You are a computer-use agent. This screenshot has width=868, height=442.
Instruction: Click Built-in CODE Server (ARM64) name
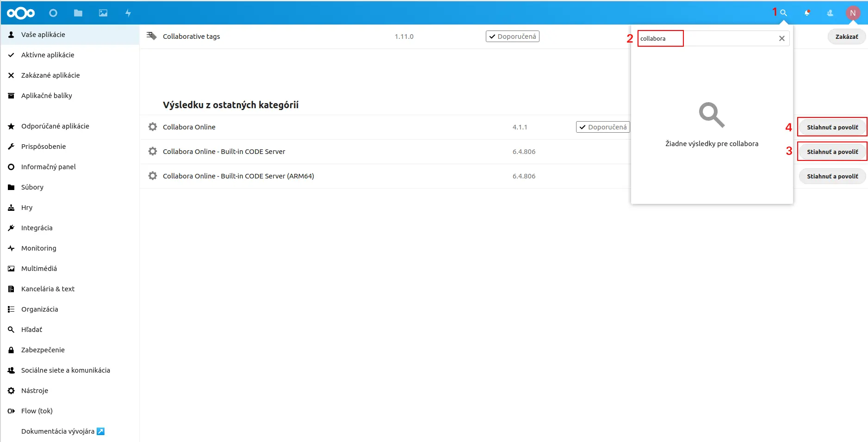click(238, 176)
